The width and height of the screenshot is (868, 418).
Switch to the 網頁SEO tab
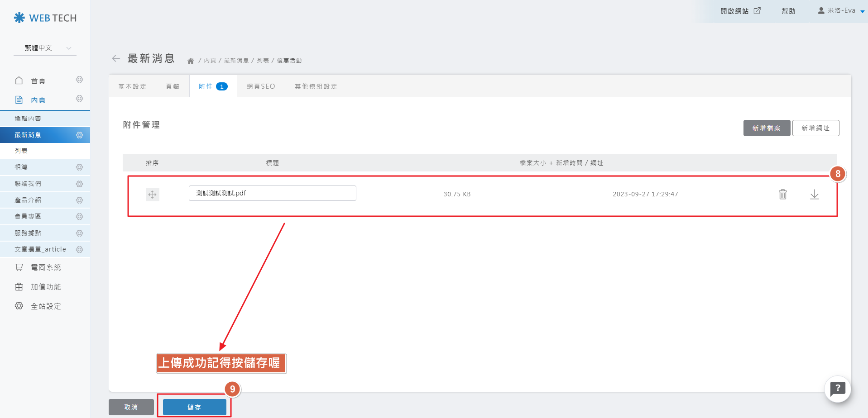[x=261, y=86]
